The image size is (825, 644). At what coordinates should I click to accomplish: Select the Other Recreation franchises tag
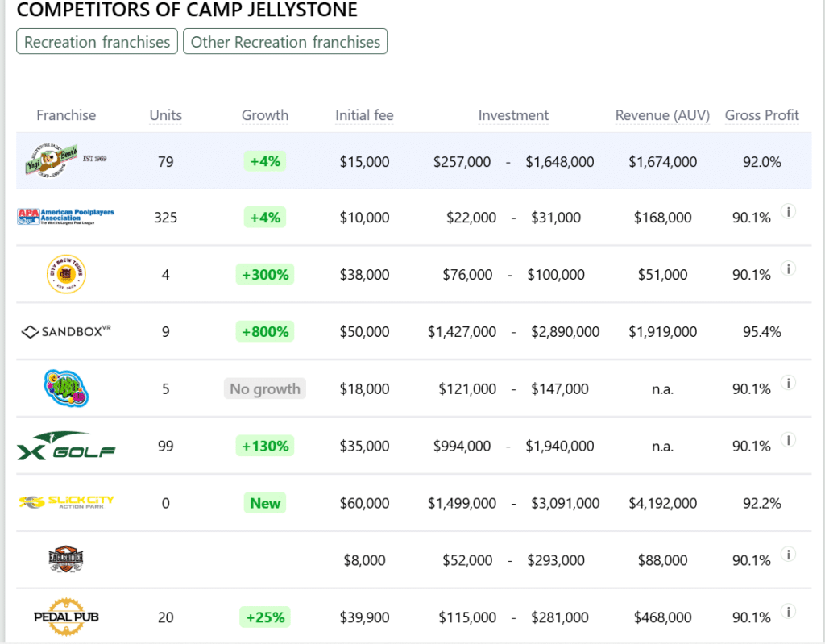[x=285, y=42]
